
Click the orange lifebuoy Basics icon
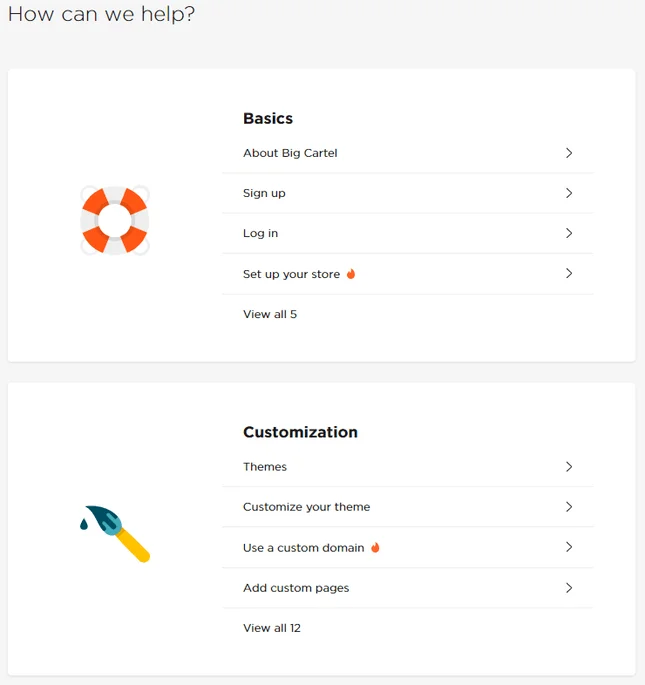point(115,221)
